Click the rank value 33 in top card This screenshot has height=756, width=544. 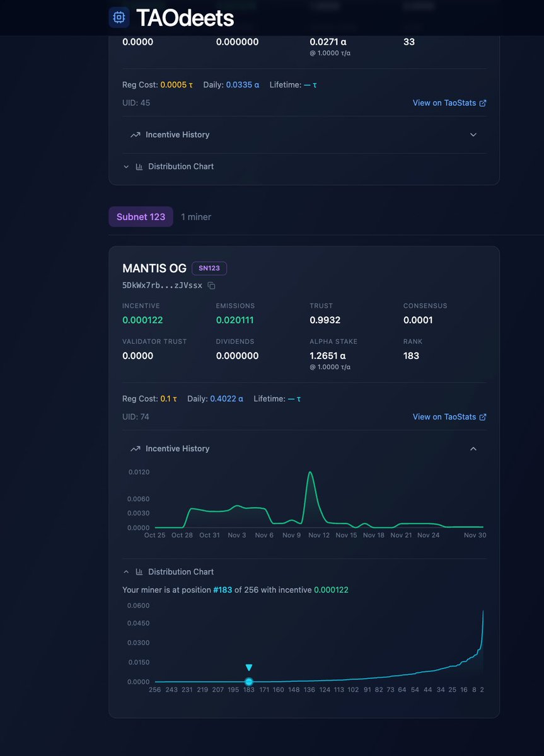409,42
